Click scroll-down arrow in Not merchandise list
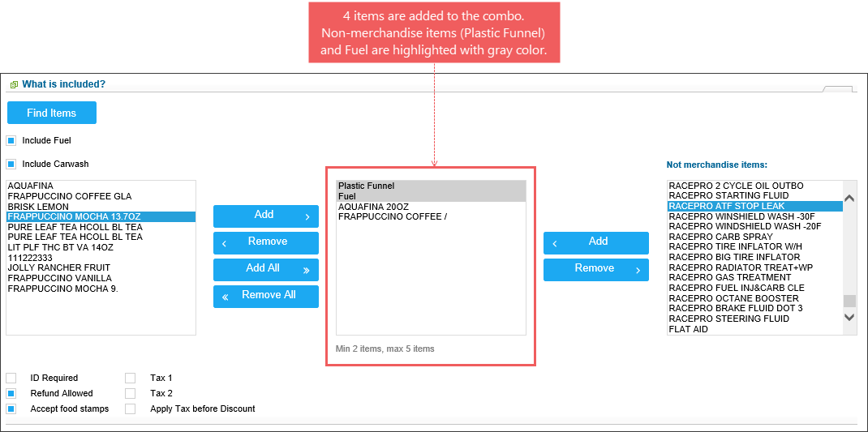 [x=849, y=317]
